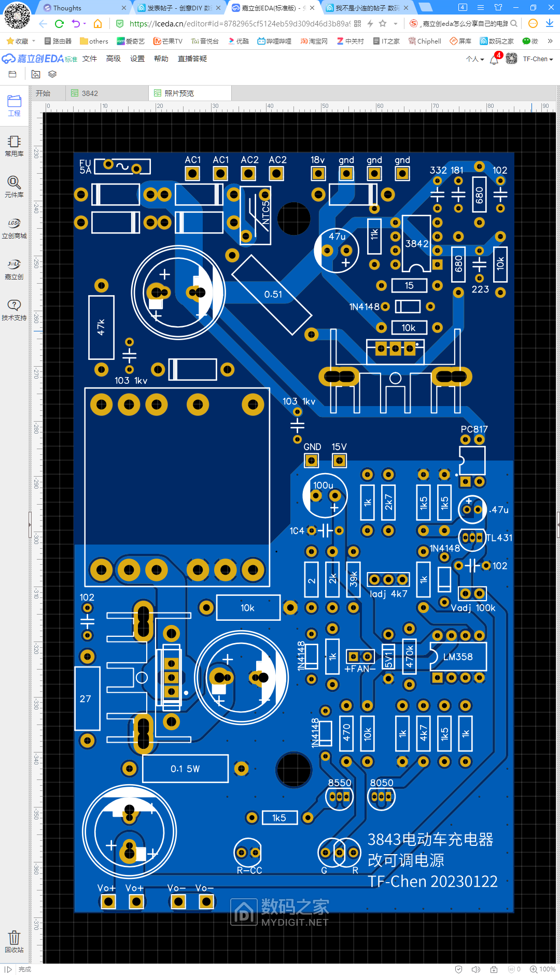Open the 芒果TV bookmark
Image resolution: width=560 pixels, height=975 pixels.
(168, 41)
